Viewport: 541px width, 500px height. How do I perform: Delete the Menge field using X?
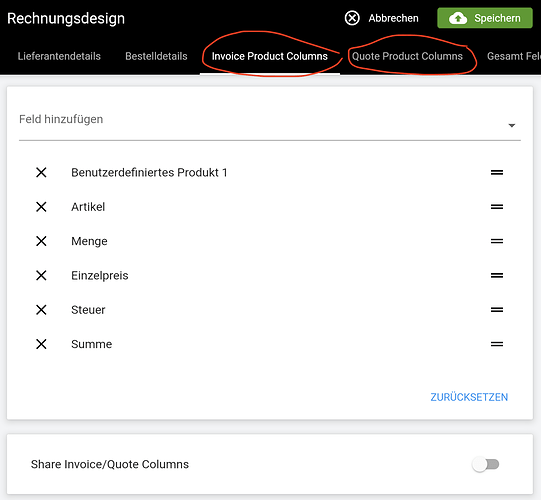click(41, 241)
